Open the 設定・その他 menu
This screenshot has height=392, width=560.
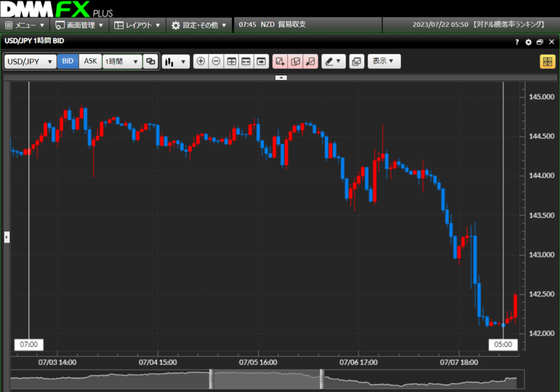point(199,25)
